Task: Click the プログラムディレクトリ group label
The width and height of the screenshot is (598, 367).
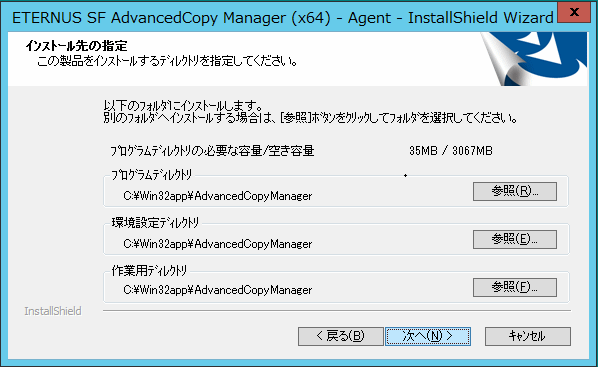Action: click(151, 175)
